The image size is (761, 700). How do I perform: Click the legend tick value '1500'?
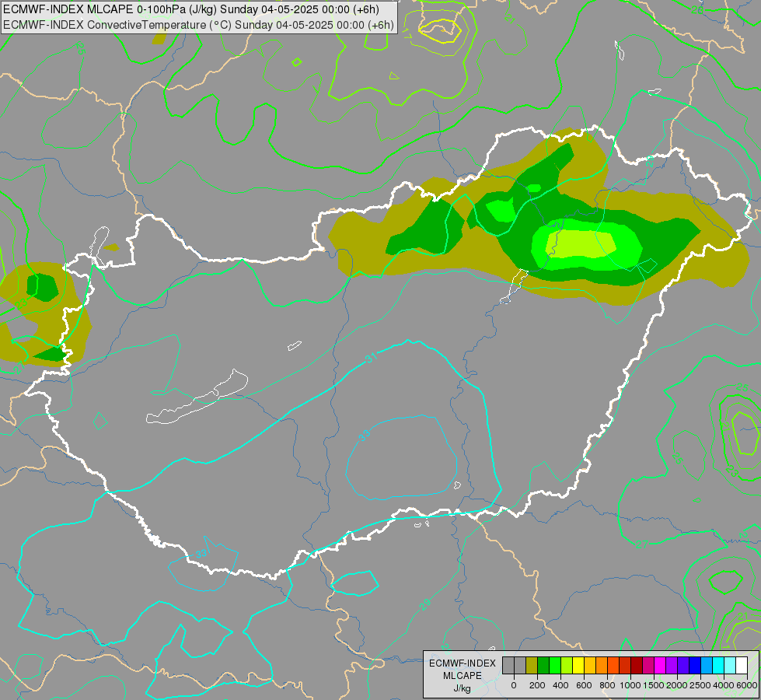point(654,685)
